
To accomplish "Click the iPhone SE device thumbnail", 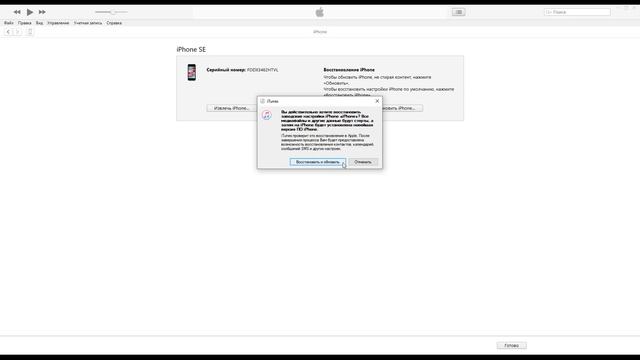I will pos(191,72).
